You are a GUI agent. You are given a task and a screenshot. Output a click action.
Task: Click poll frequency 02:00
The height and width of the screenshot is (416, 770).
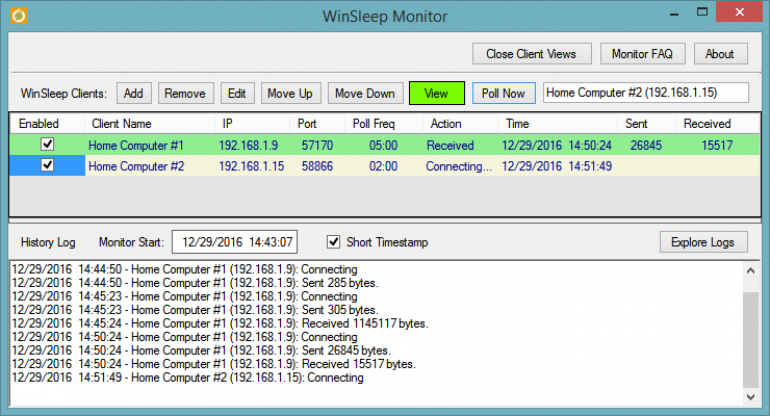pyautogui.click(x=384, y=166)
